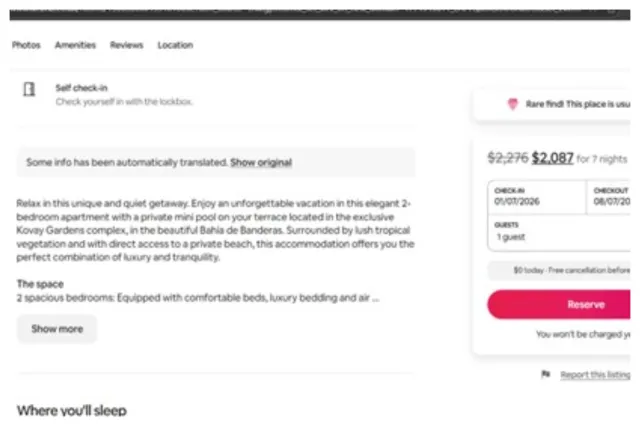Click the Show original translation link
The height and width of the screenshot is (426, 640).
[x=261, y=162]
